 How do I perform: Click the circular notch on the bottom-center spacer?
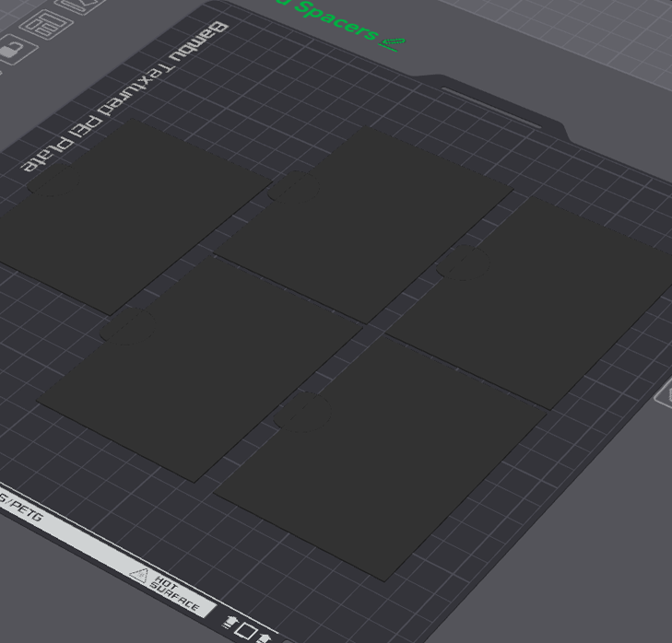tap(302, 411)
